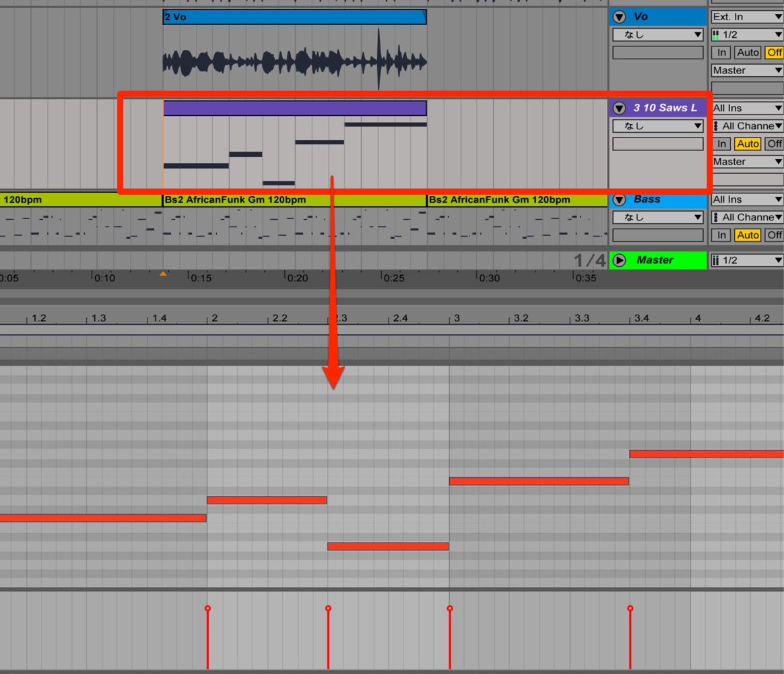Click the orange arrangement position marker triangle

pos(163,274)
